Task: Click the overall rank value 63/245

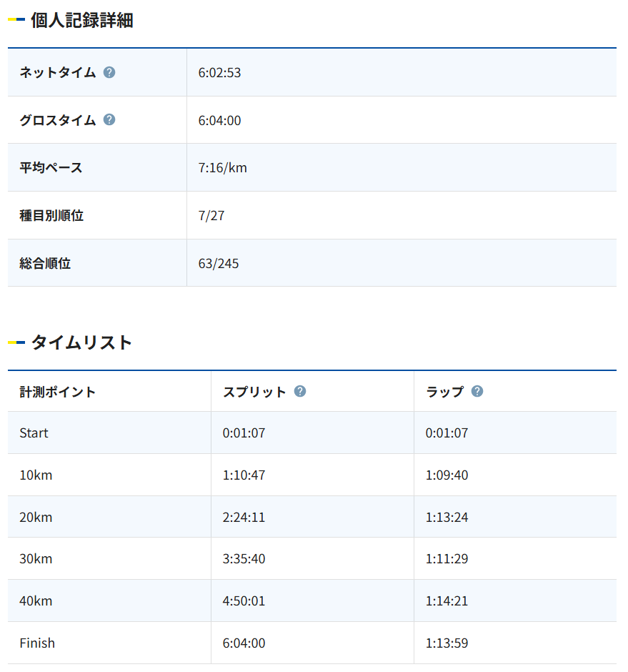Action: tap(218, 264)
